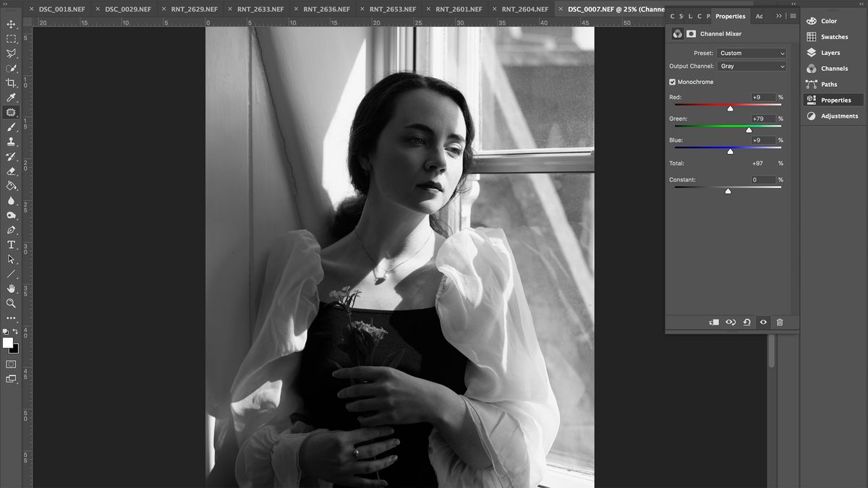Screen dimensions: 868x488
Task: Select the Type tool
Action: (10, 244)
